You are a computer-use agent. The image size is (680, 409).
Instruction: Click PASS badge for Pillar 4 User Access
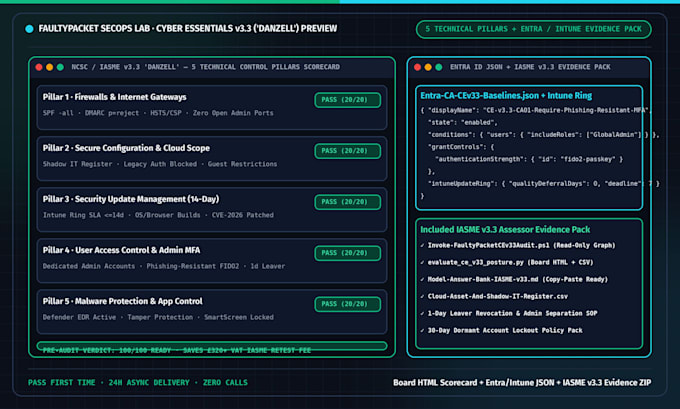click(x=347, y=253)
